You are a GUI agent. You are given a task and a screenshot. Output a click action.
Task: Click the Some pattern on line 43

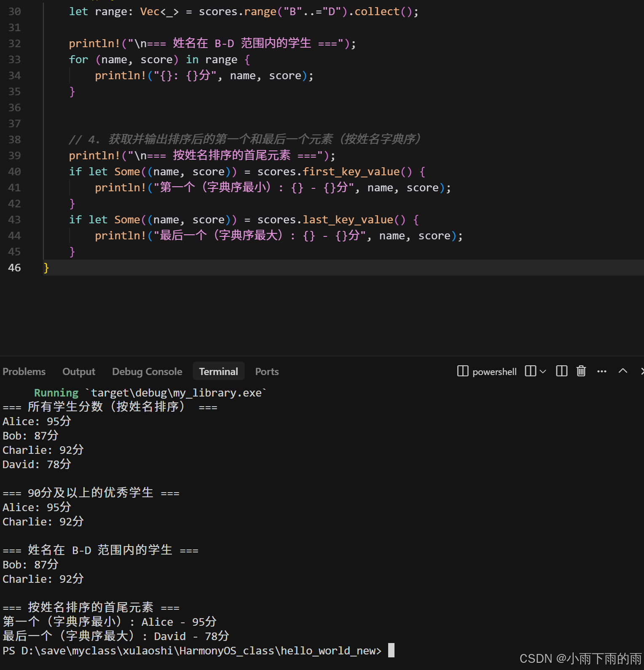(x=127, y=220)
